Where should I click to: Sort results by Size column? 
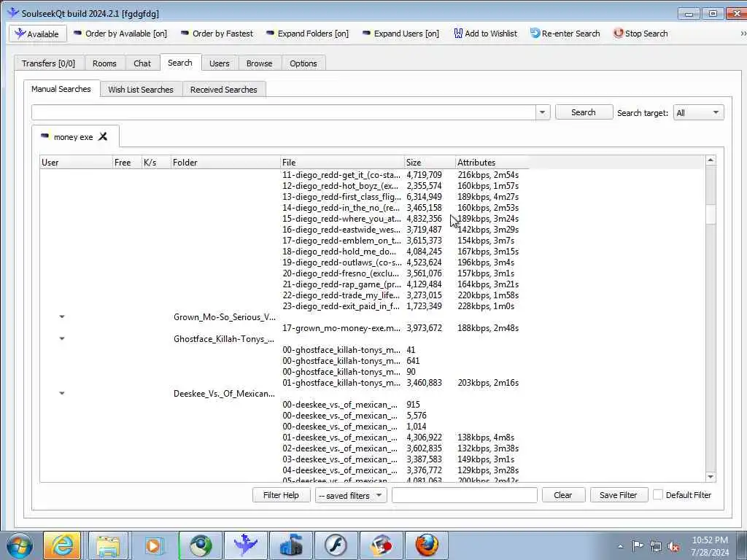coord(430,163)
